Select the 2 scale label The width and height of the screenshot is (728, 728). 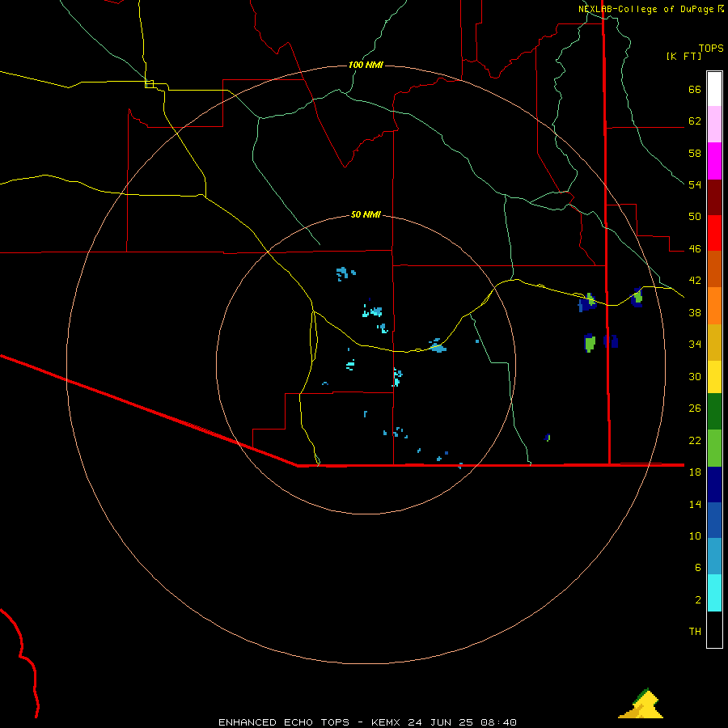pyautogui.click(x=698, y=600)
